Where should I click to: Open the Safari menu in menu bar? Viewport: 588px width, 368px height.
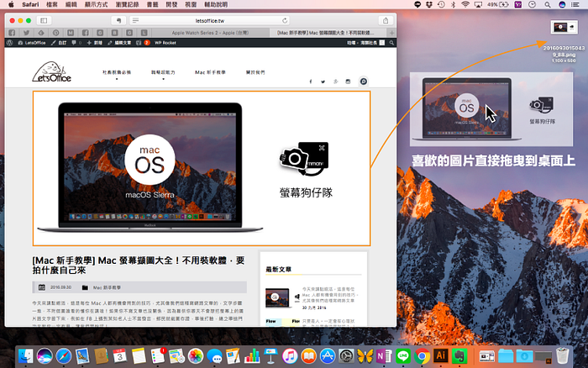point(30,4)
